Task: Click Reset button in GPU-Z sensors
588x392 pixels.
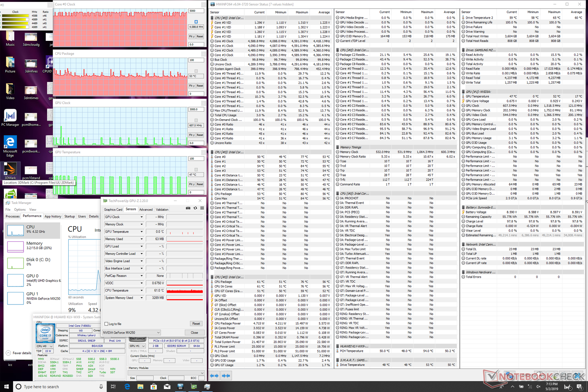Action: [x=196, y=324]
